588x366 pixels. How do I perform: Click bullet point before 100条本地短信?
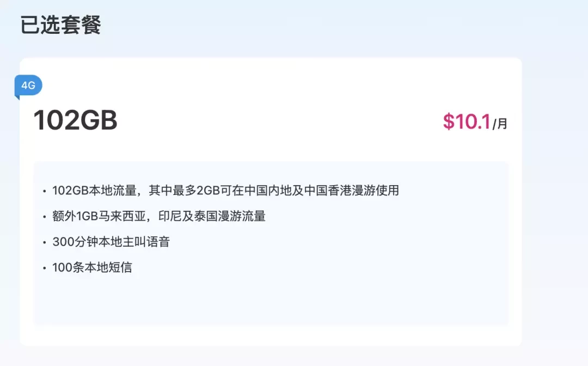(x=44, y=268)
